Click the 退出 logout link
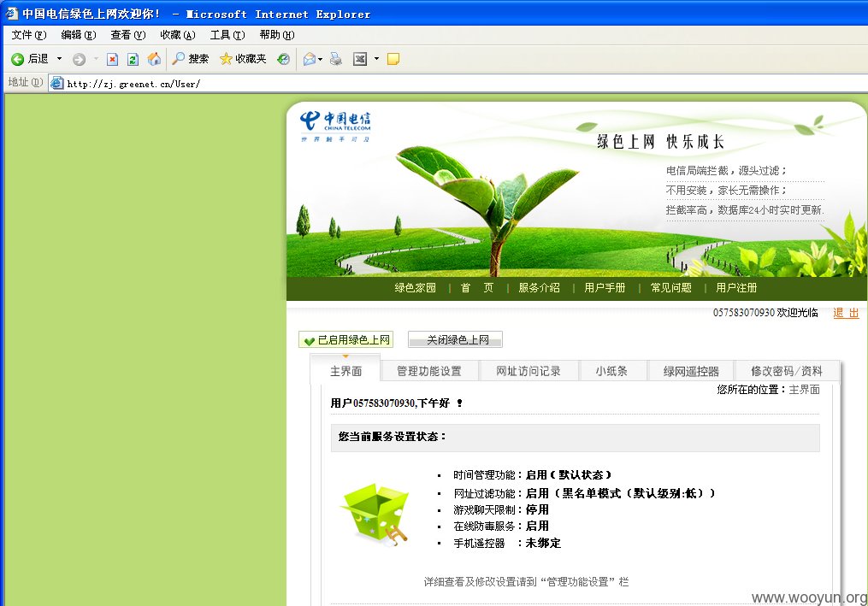The height and width of the screenshot is (606, 868). pyautogui.click(x=847, y=313)
